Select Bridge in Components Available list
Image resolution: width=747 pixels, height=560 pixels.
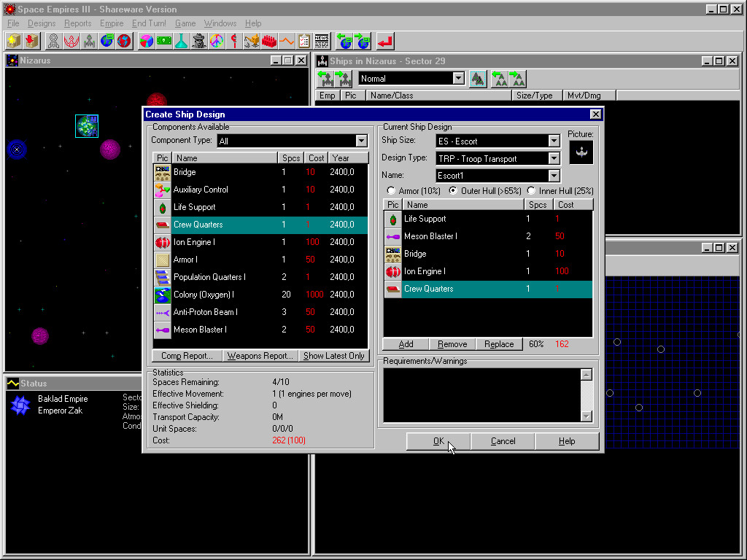260,172
